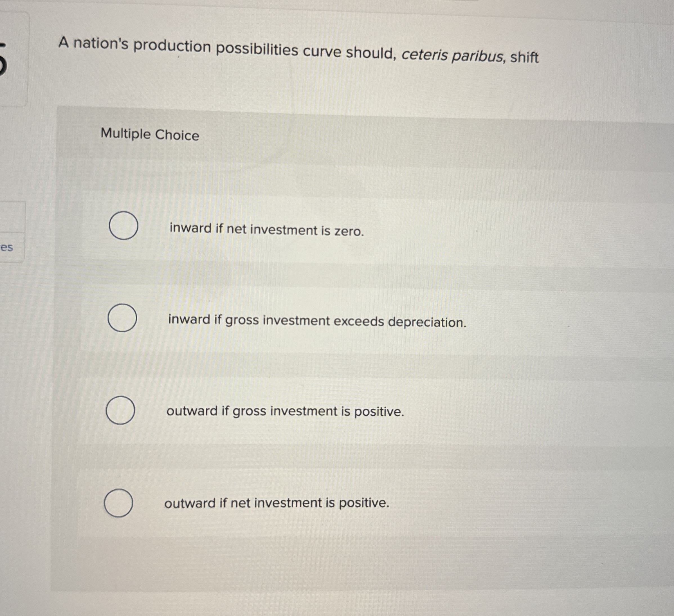Image resolution: width=674 pixels, height=616 pixels.
Task: Click the answer text "outward if net investment is positive"
Action: coord(277,504)
